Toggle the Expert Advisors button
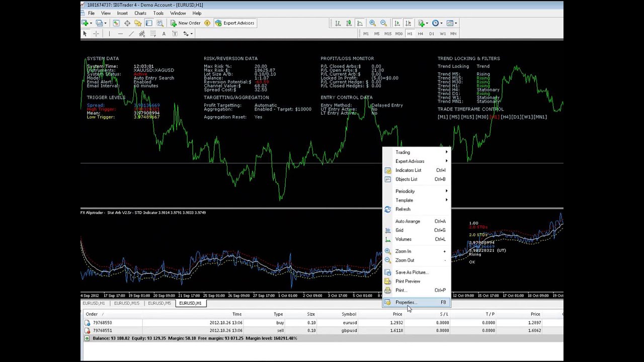This screenshot has width=644, height=362. [x=235, y=23]
